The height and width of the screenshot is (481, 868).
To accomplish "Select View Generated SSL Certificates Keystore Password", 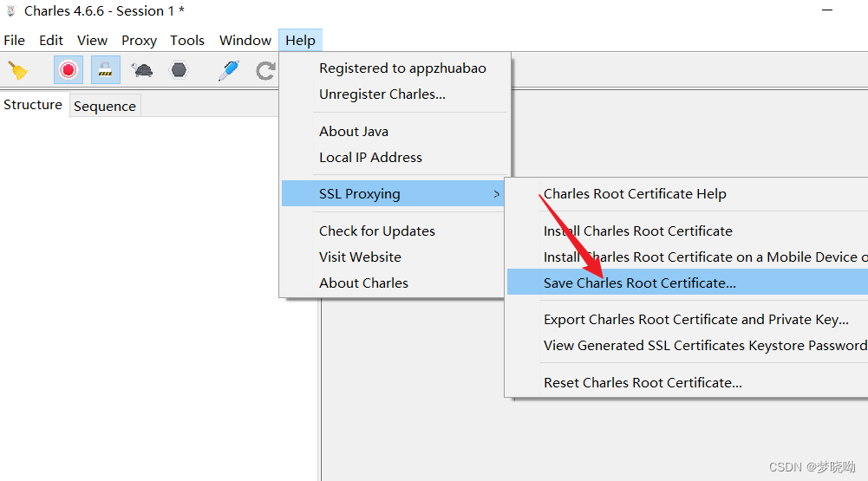I will pos(688,346).
